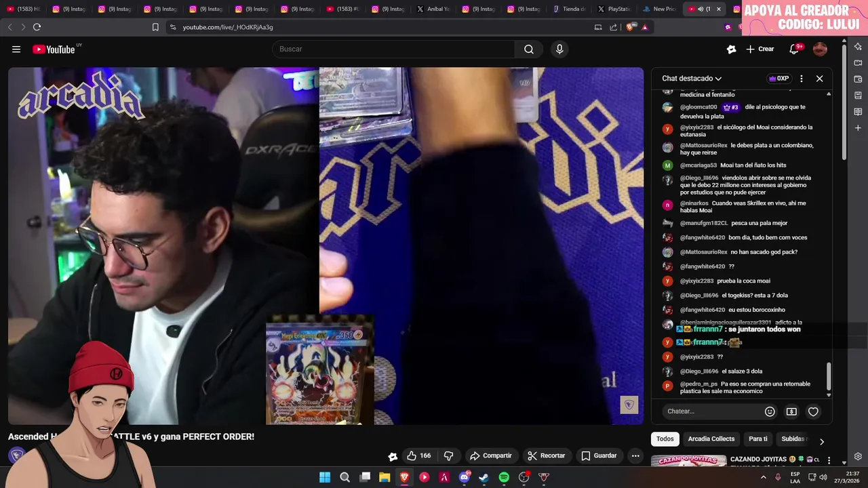Open the Windows Start menu

pyautogui.click(x=325, y=477)
